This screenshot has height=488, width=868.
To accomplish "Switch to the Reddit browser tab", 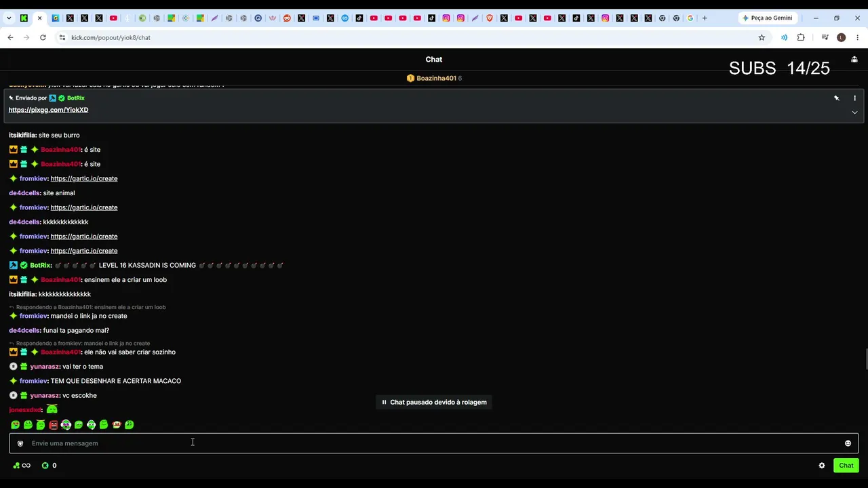I will coord(287,18).
